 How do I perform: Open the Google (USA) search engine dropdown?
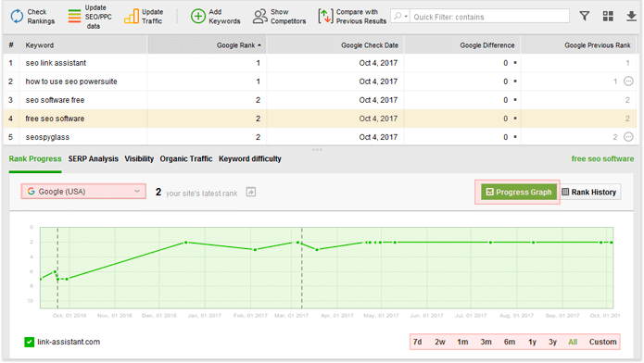coord(83,192)
